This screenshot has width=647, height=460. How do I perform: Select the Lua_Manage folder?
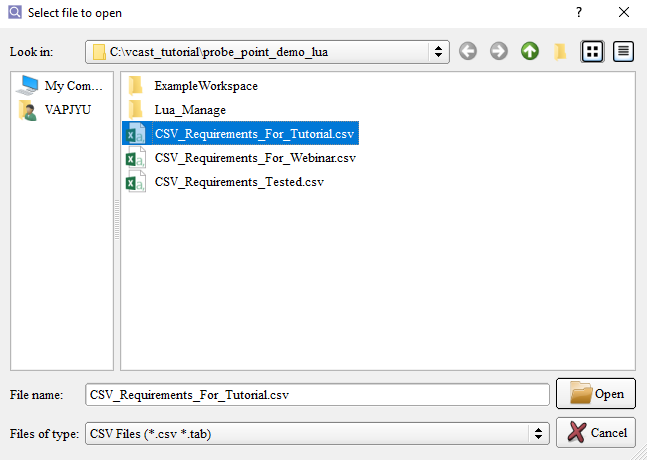pyautogui.click(x=190, y=110)
